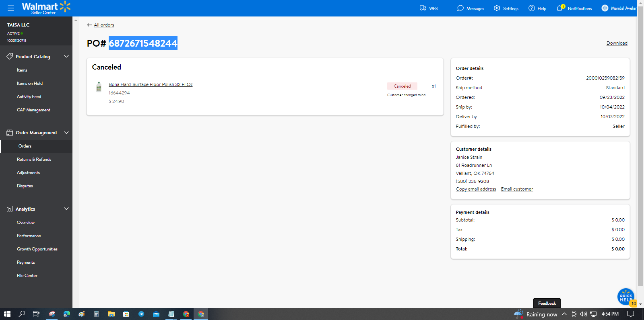Image resolution: width=644 pixels, height=320 pixels.
Task: Show hidden system tray icons
Action: click(564, 314)
